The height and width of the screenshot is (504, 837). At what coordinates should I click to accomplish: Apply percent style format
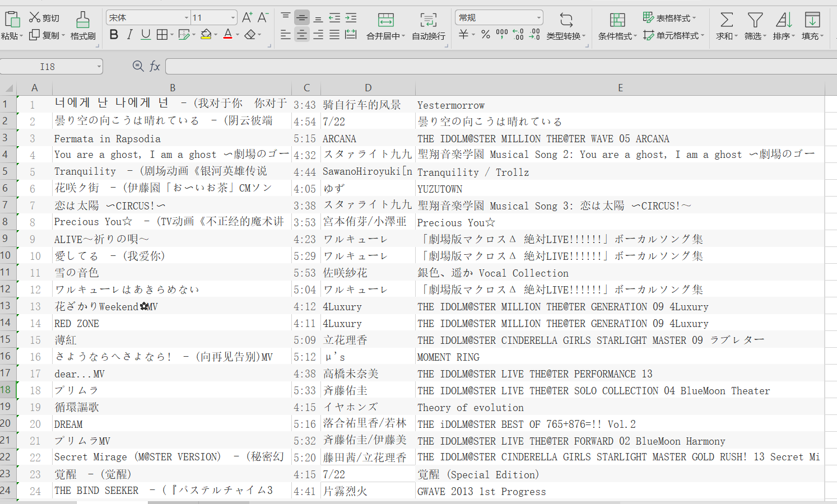(486, 35)
